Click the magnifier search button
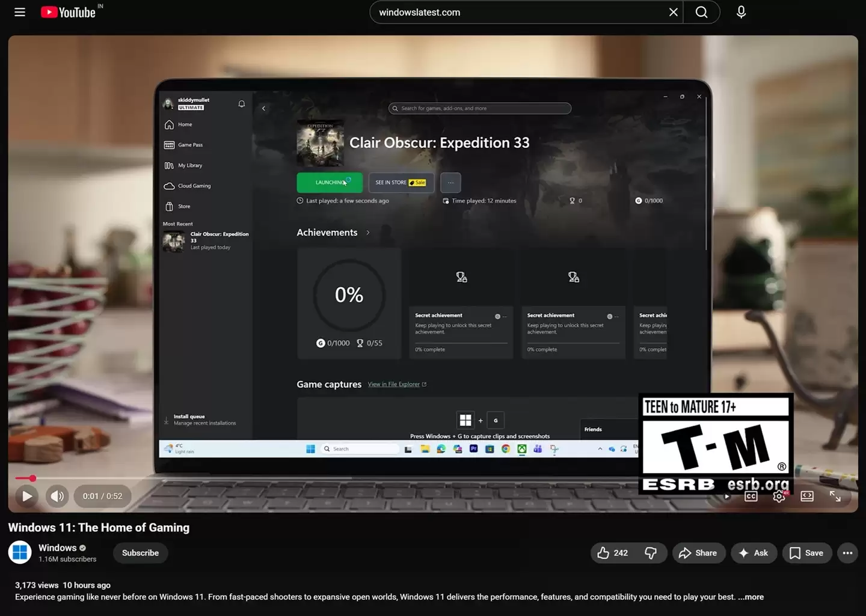Screen dimensions: 866x616 pyautogui.click(x=701, y=12)
